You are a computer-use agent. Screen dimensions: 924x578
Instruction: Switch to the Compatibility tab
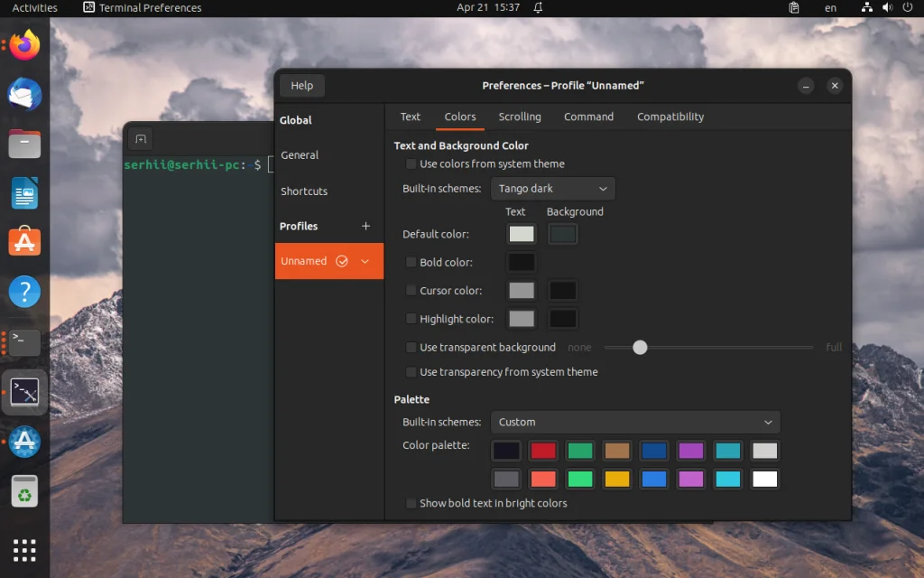(670, 117)
